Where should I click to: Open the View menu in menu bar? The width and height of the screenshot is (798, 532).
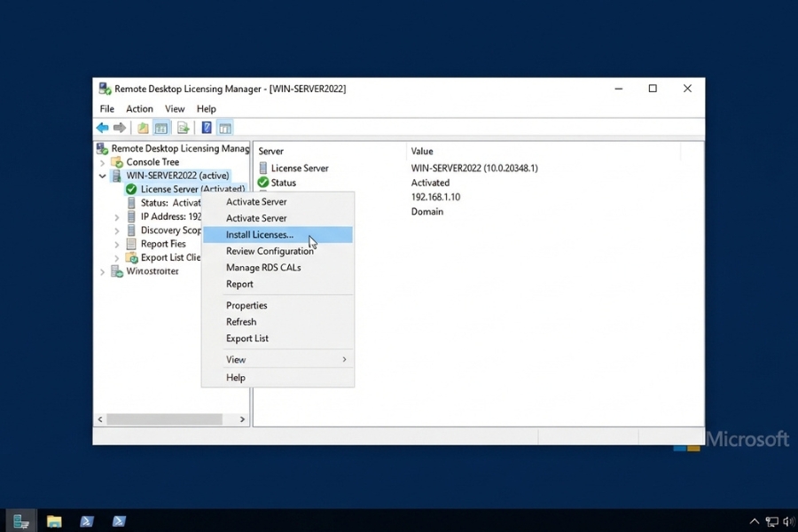[x=175, y=109]
